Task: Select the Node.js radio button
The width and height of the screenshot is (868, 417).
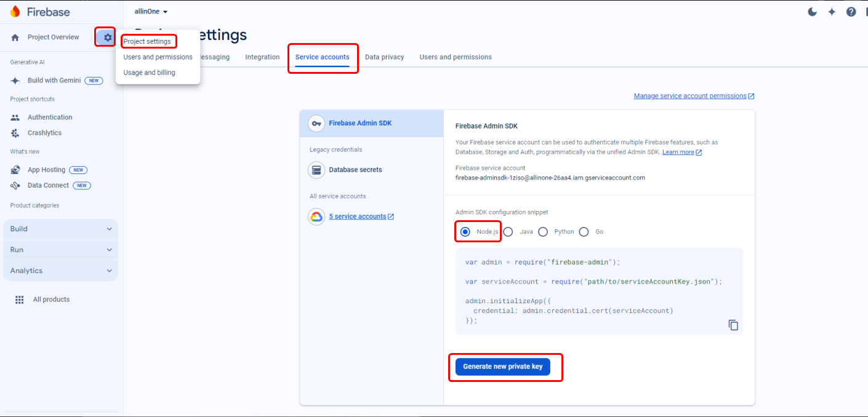Action: (x=465, y=232)
